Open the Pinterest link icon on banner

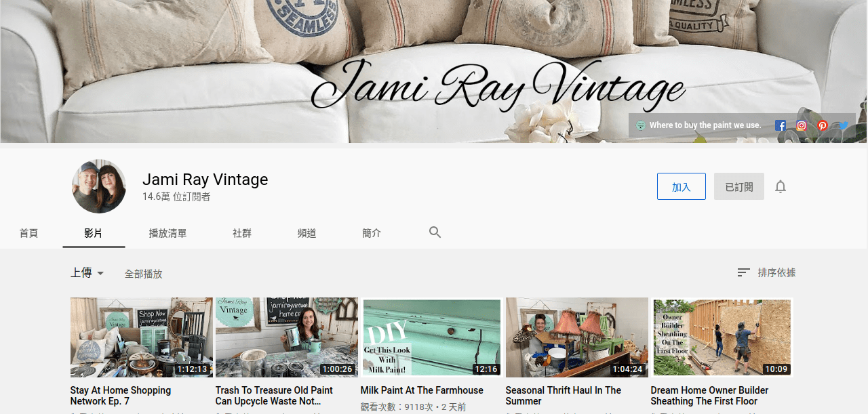point(823,125)
